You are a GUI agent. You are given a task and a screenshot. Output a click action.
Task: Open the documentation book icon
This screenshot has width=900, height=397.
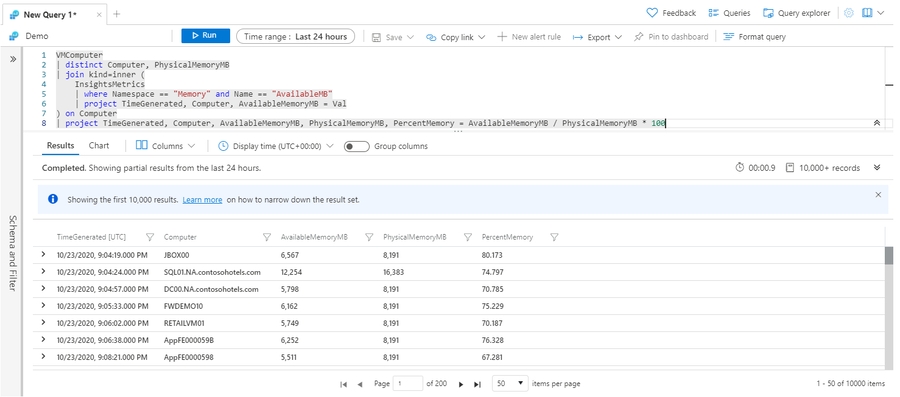tap(867, 13)
